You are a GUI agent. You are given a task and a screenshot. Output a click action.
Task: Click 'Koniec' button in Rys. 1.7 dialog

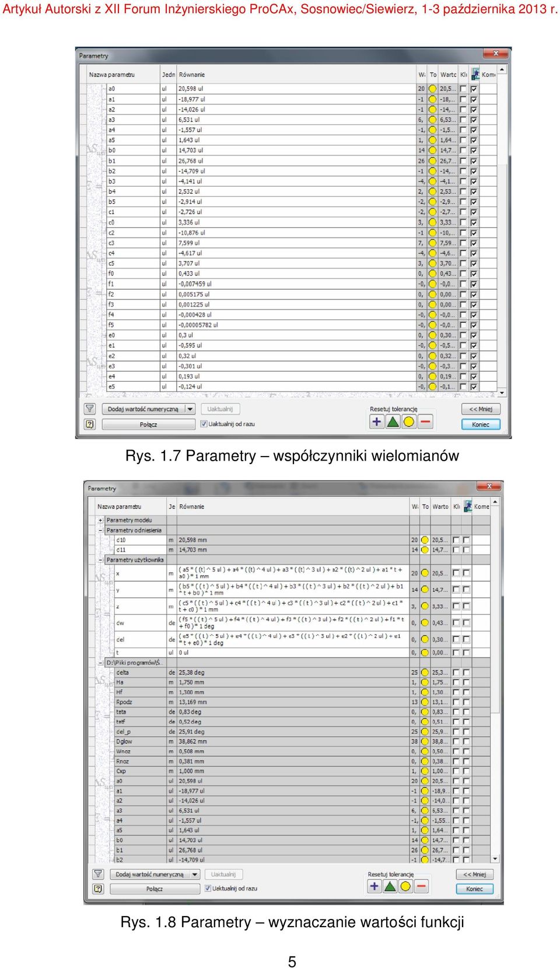(481, 424)
